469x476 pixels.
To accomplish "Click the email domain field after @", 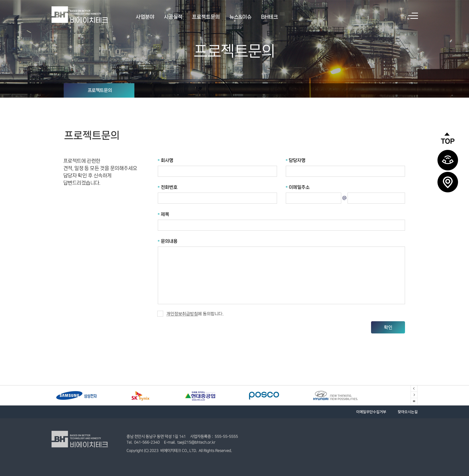I will (376, 198).
